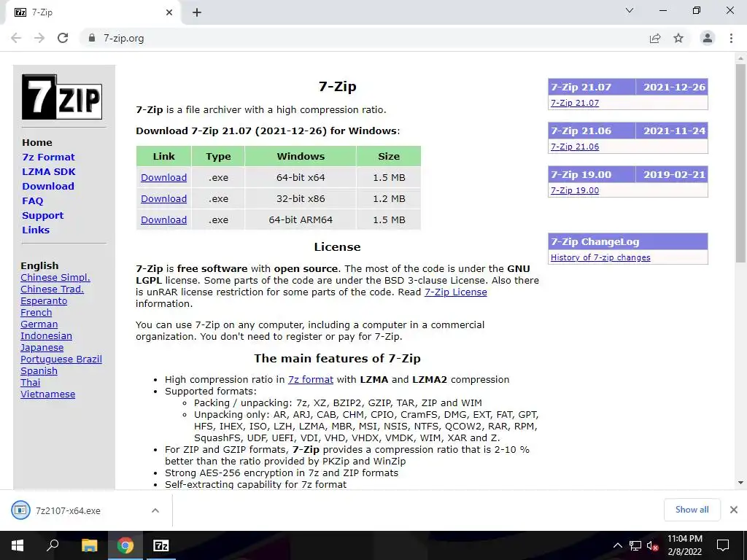Click the scrollbar down arrow

740,483
